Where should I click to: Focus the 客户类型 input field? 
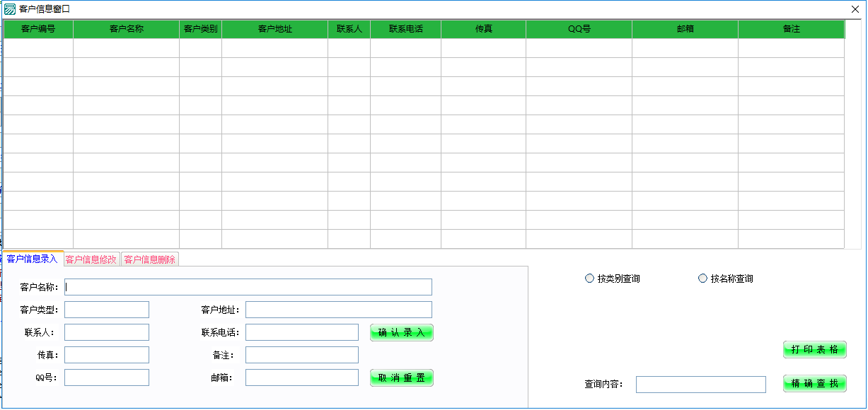[x=107, y=310]
